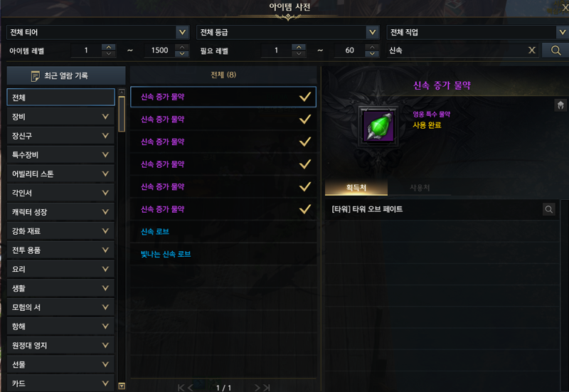Go to the last page arrow
The width and height of the screenshot is (569, 392).
(x=266, y=388)
